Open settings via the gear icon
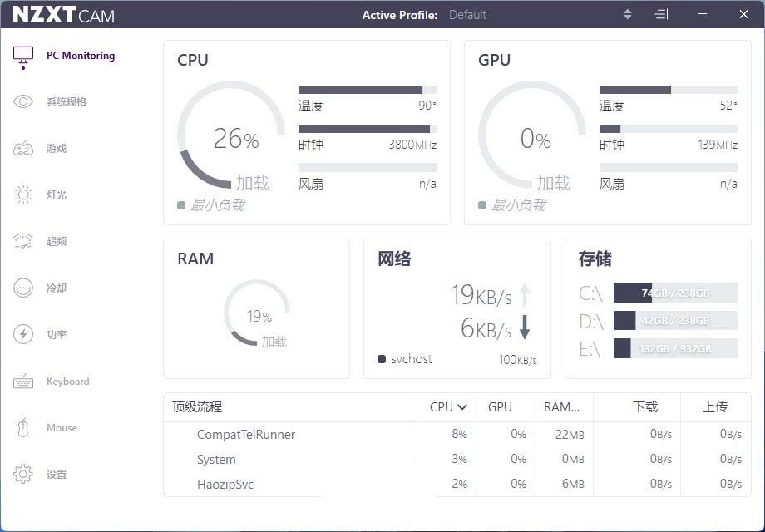Image resolution: width=765 pixels, height=532 pixels. coord(23,475)
